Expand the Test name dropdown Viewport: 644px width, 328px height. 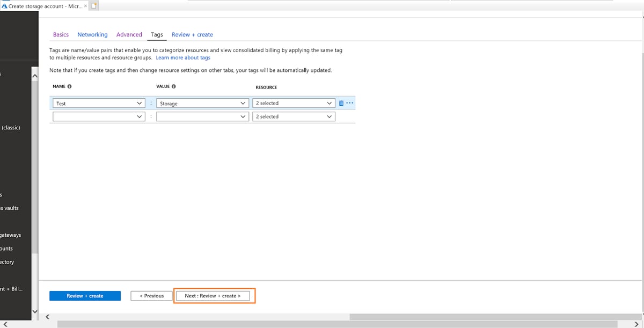click(140, 103)
